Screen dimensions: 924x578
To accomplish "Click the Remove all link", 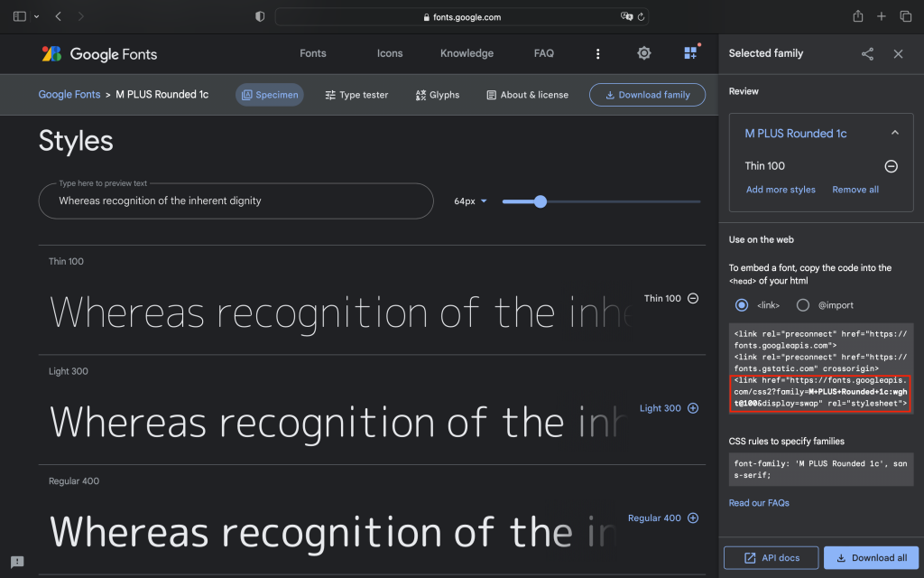I will tap(855, 190).
